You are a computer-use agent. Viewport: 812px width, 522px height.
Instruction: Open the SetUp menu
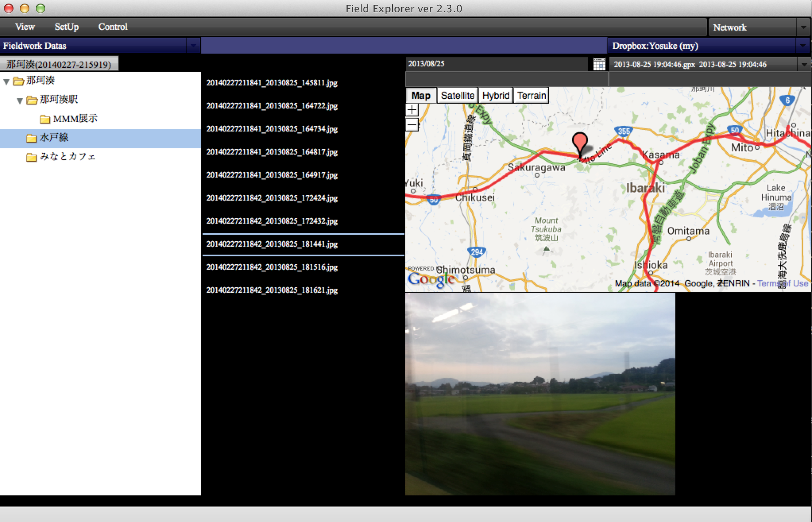tap(66, 27)
